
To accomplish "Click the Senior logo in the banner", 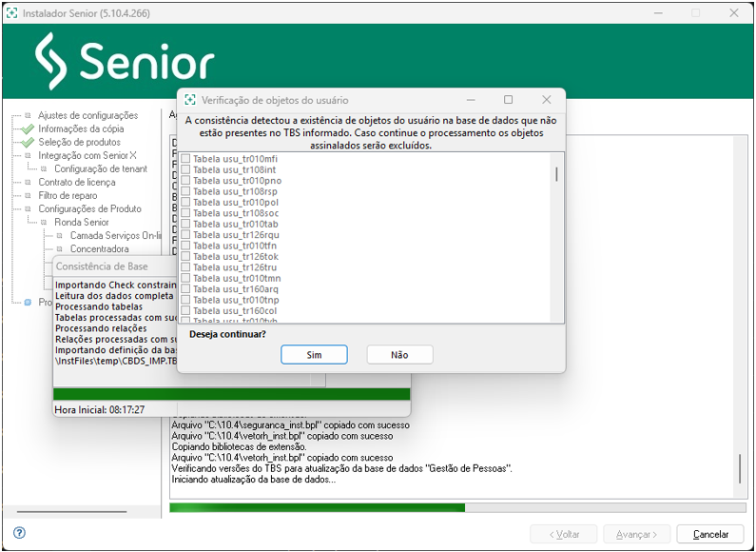I will [125, 61].
